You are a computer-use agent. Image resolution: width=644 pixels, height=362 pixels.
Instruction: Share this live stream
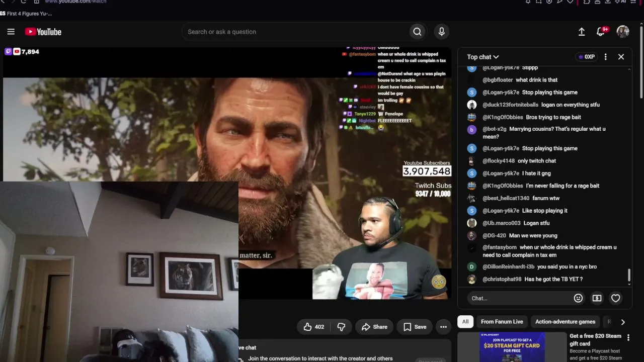pos(374,327)
